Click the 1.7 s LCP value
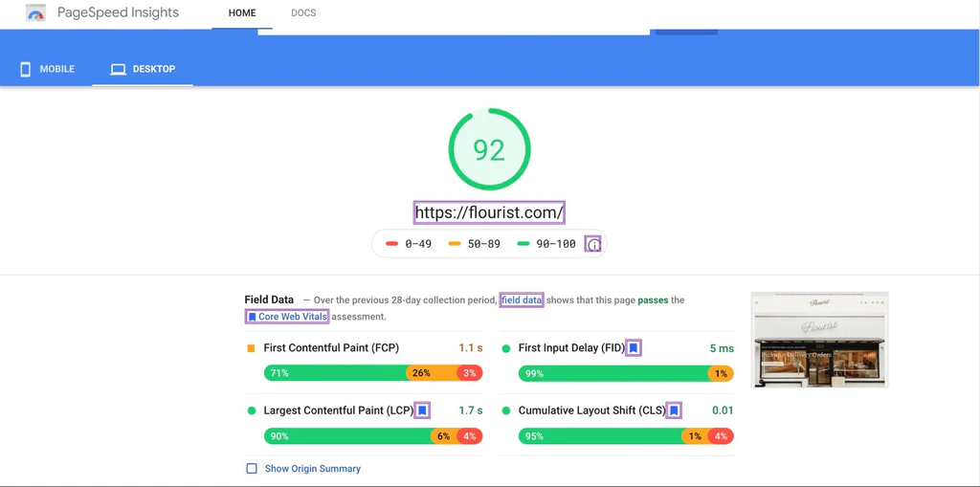Image resolution: width=980 pixels, height=487 pixels. click(x=471, y=410)
